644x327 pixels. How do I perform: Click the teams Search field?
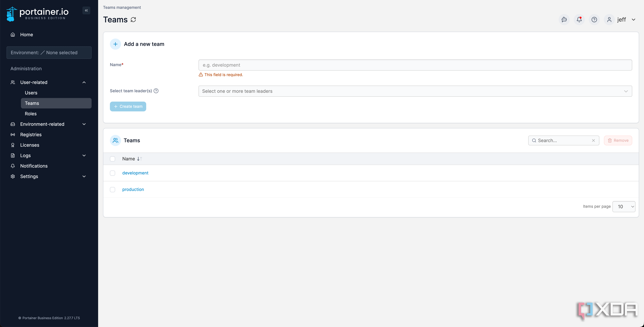coord(564,140)
